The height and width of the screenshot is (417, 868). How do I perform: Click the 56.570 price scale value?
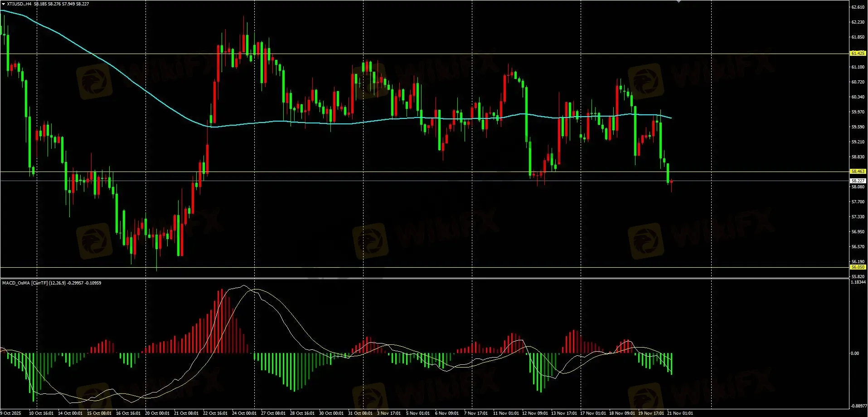[858, 247]
